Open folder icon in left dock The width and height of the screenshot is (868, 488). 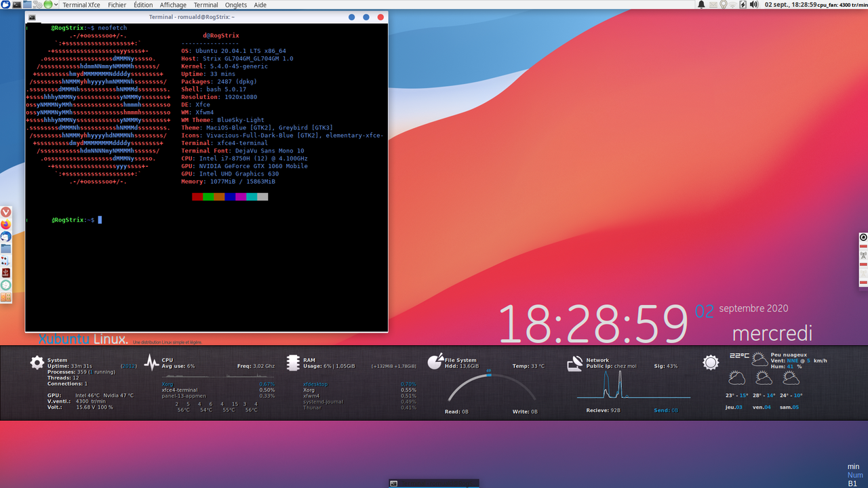click(5, 249)
